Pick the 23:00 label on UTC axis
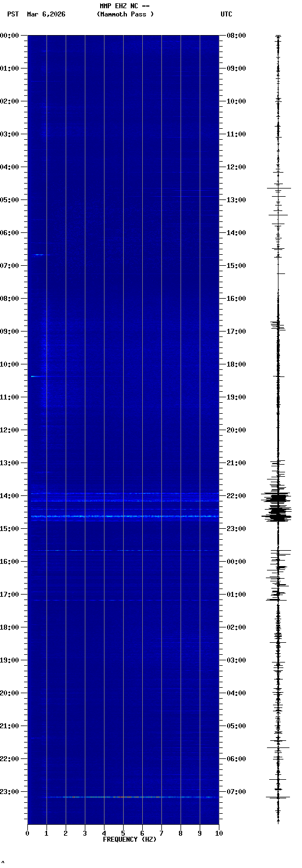This screenshot has height=868, width=302. tap(236, 529)
